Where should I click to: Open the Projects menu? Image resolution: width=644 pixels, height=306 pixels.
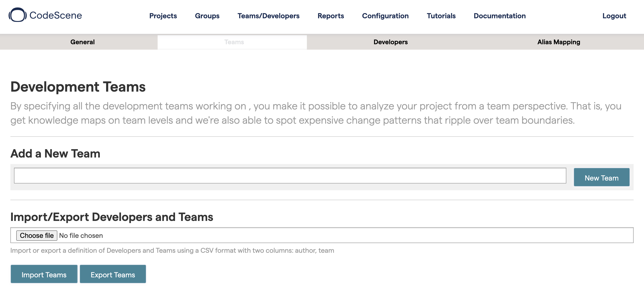click(x=163, y=16)
